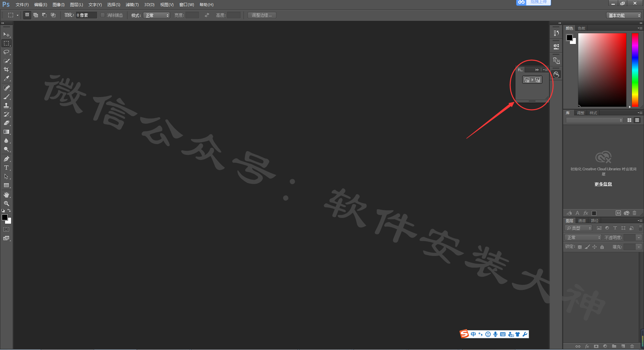Viewport: 644px width, 350px height.
Task: Select the History Brush tool
Action: 6,114
